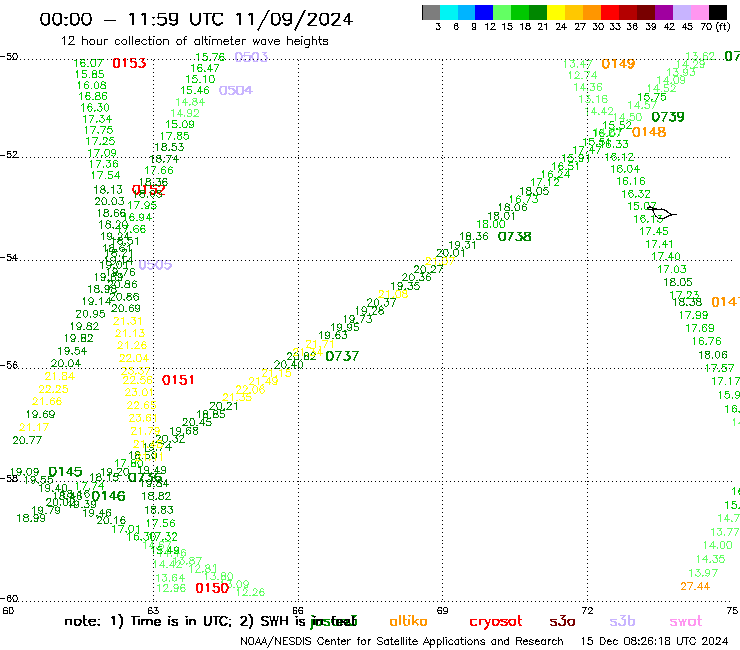Screen dimensions: 740x650
Task: Click the lavender 0505 time label
Action: (155, 265)
